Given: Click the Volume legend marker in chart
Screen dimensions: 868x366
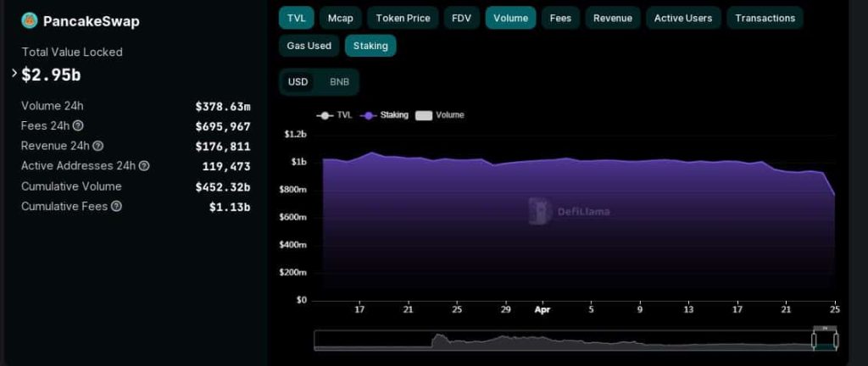Looking at the screenshot, I should (x=424, y=115).
